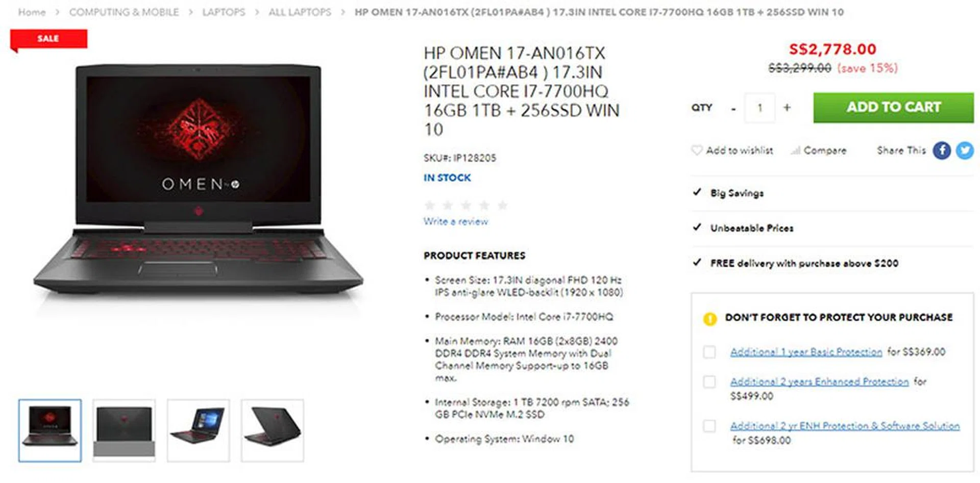980x483 pixels.
Task: Check Additional 2 years Enhanced Protection box
Action: coord(709,382)
